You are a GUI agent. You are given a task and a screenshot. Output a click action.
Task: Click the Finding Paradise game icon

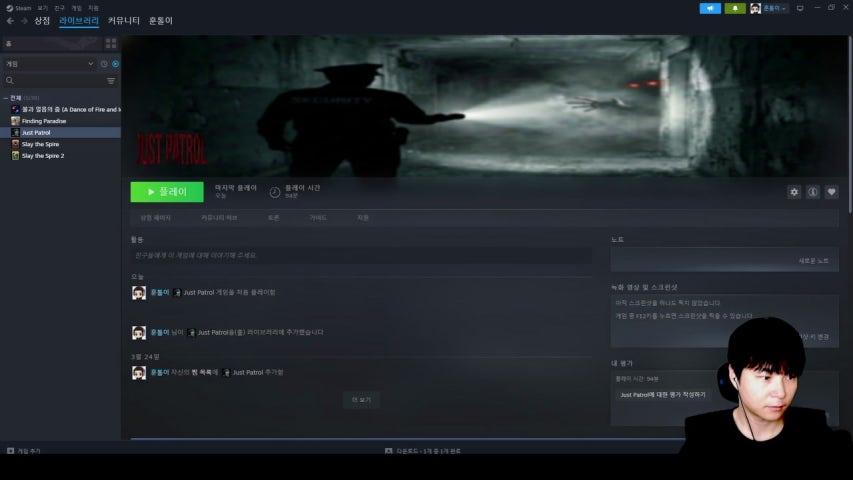[x=15, y=121]
